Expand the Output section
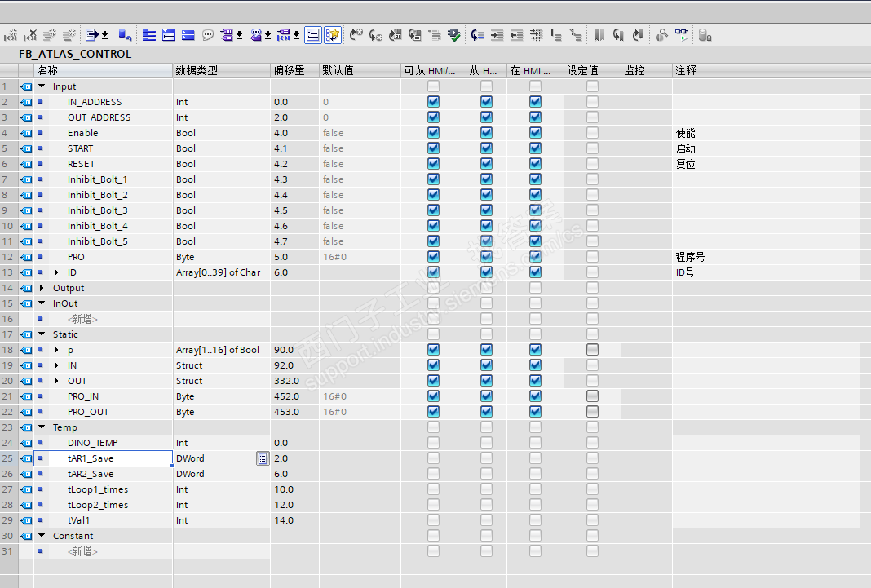Viewport: 871px width, 588px height. click(42, 288)
